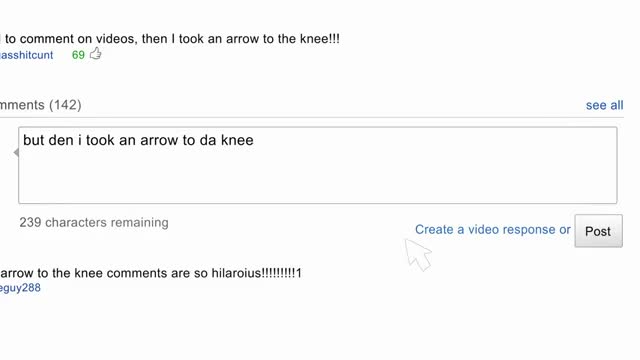This screenshot has height=360, width=640.
Task: Click the empty lower area of the comment box
Action: [x=318, y=180]
